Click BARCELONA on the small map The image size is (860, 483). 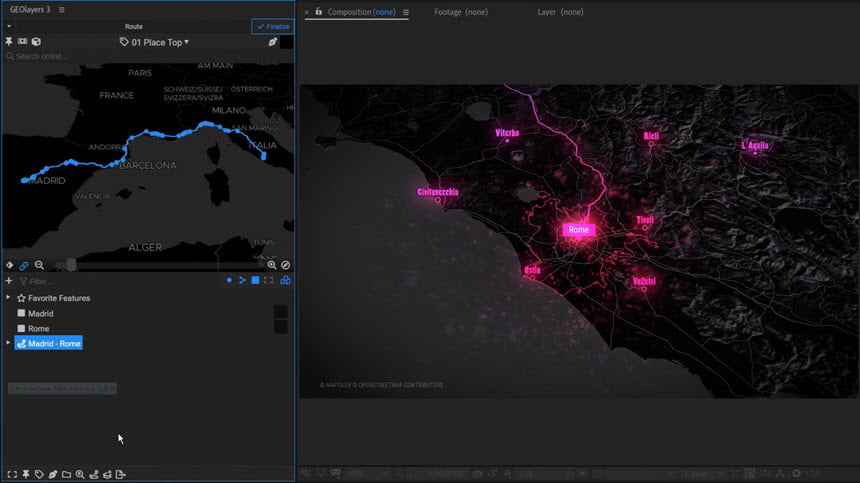[x=148, y=165]
